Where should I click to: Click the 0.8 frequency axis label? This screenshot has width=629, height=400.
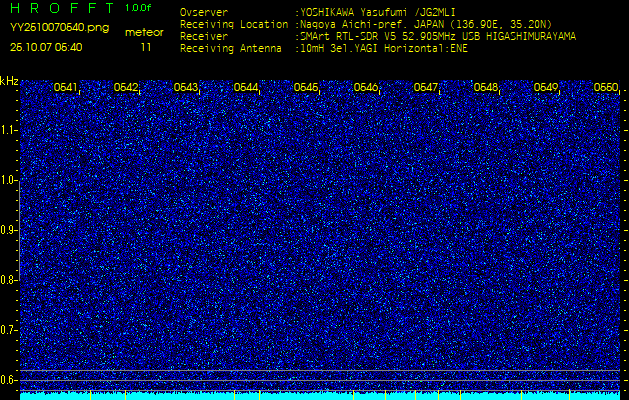click(9, 280)
